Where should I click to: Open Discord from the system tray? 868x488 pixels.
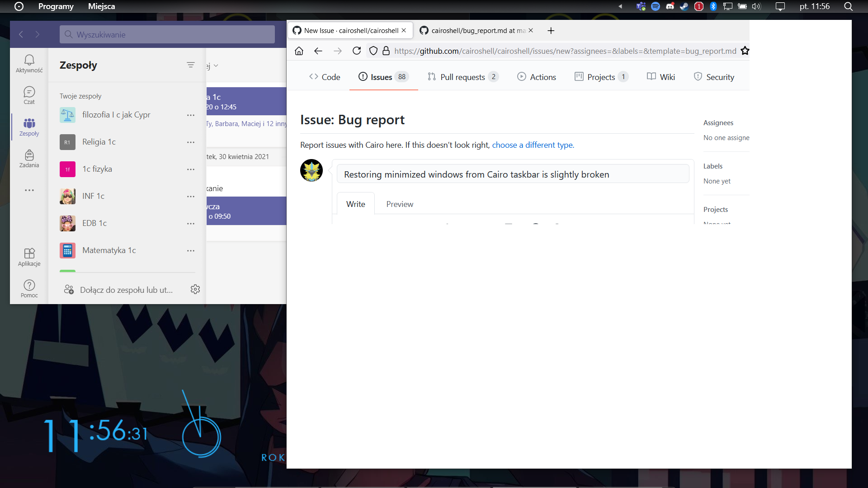point(670,6)
